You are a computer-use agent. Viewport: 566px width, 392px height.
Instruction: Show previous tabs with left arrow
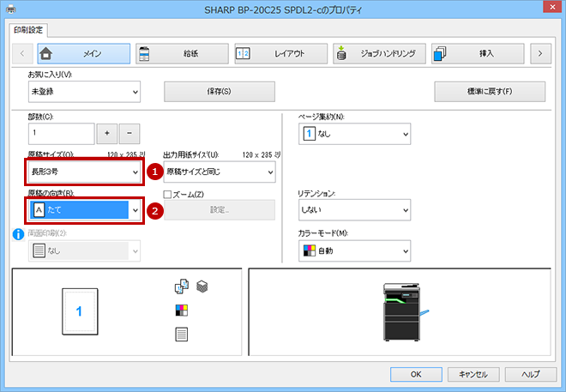point(22,54)
